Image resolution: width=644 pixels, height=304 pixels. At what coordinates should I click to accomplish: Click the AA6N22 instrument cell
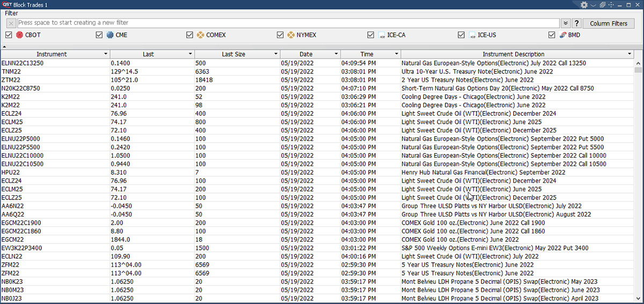55,206
